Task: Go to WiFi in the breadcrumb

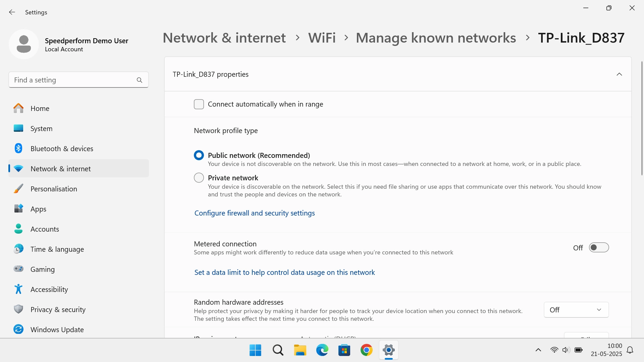Action: click(x=322, y=38)
